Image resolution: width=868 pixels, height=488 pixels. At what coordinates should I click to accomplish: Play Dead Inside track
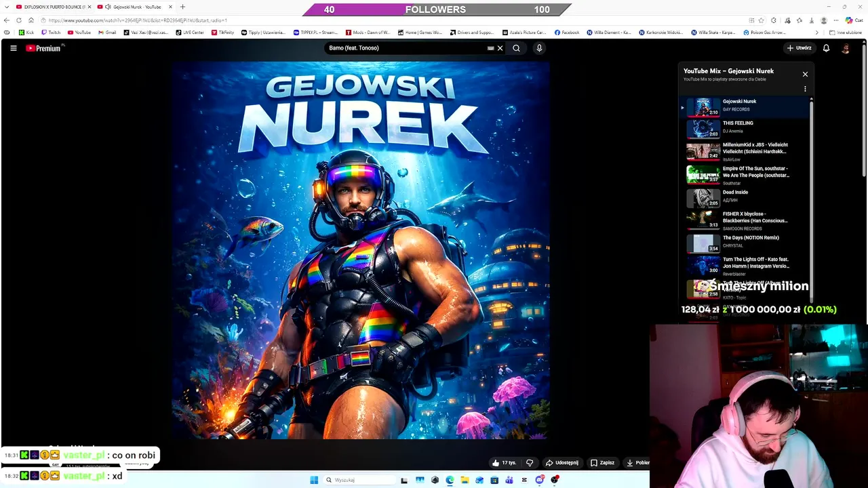click(745, 198)
